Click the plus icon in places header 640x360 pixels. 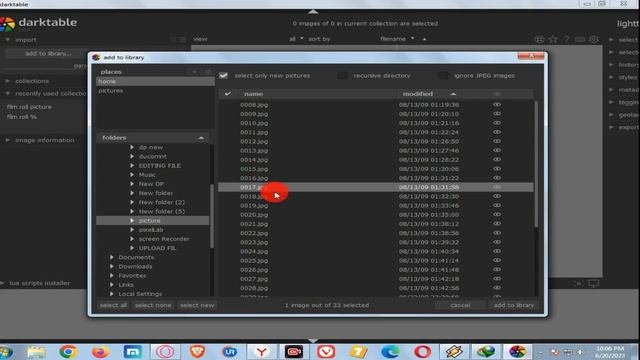(195, 71)
